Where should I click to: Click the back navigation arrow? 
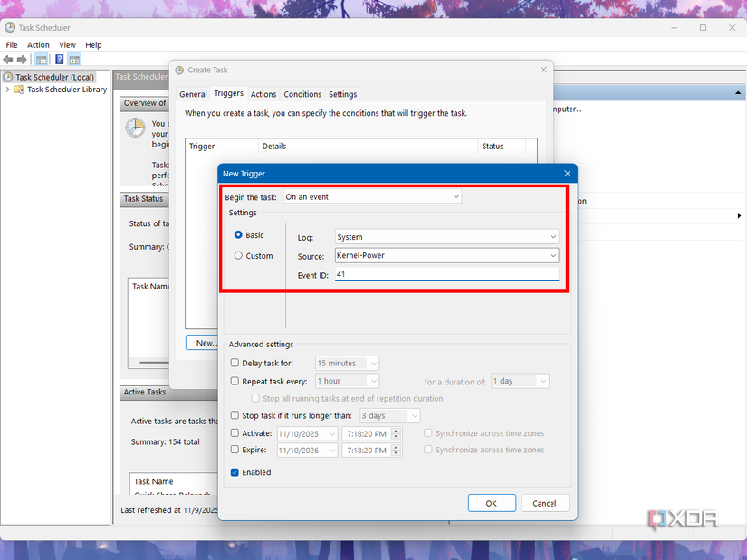8,60
